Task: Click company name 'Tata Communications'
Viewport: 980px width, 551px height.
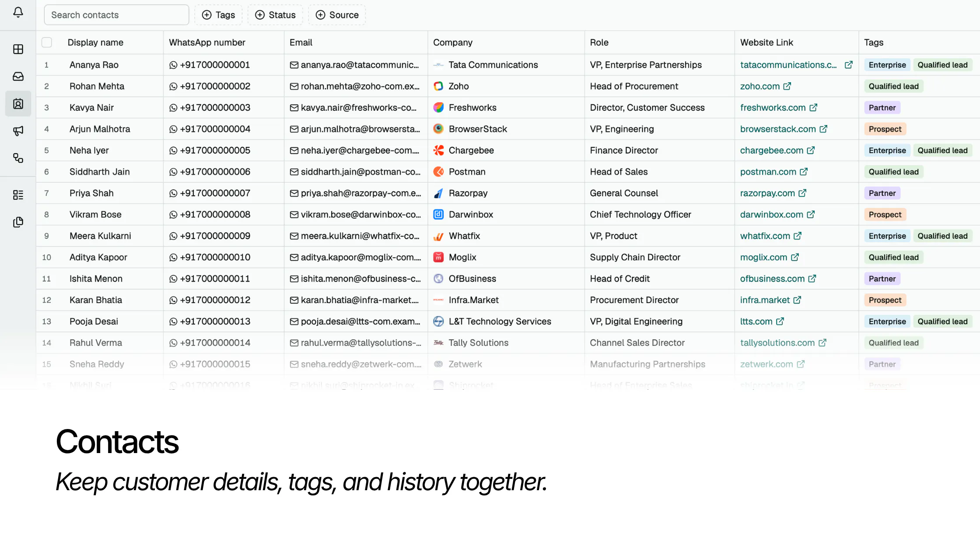Action: coord(493,65)
